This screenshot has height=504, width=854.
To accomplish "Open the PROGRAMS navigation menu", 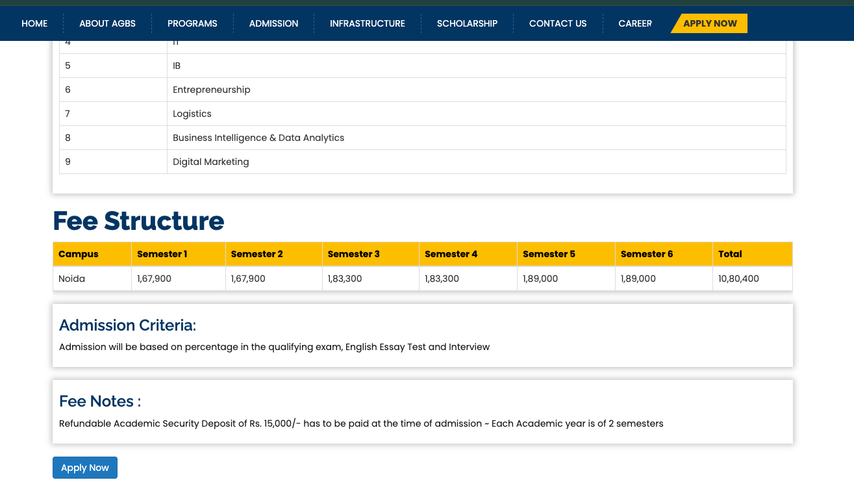I will pos(192,23).
